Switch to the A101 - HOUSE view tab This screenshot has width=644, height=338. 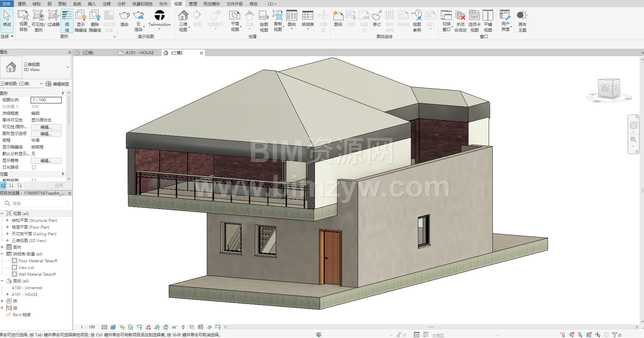coord(139,53)
